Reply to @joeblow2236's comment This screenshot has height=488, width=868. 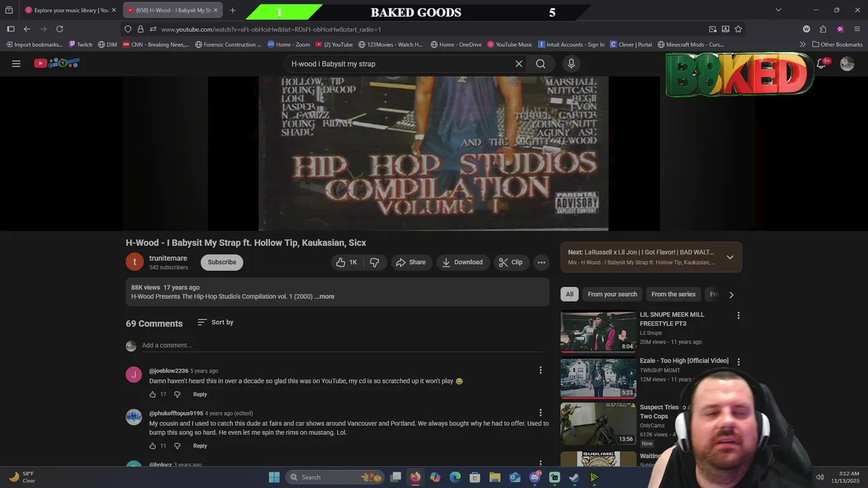click(200, 394)
